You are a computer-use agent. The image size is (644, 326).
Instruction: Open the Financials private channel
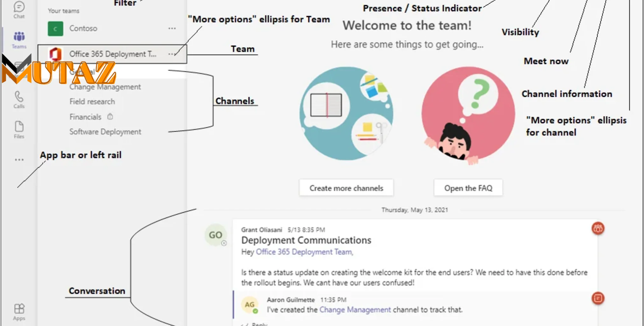tap(85, 117)
